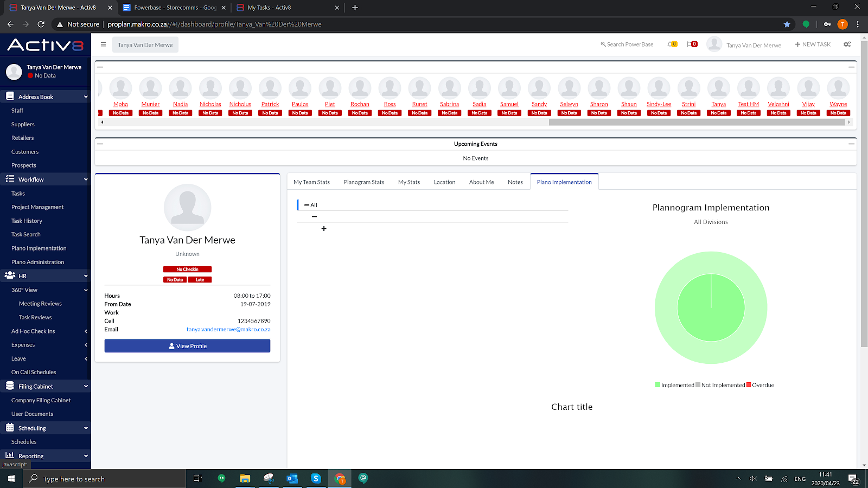Click the View Profile button
Screen dimensions: 868x488
(187, 346)
